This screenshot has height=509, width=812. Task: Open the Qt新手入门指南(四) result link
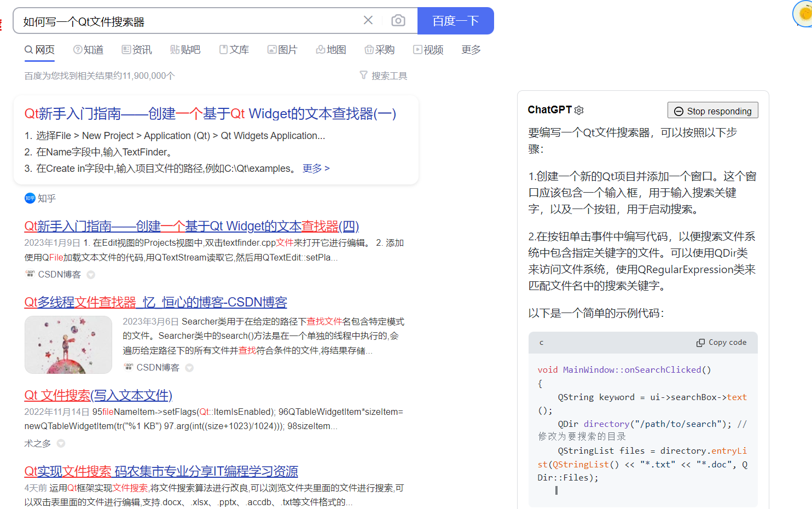click(x=192, y=226)
